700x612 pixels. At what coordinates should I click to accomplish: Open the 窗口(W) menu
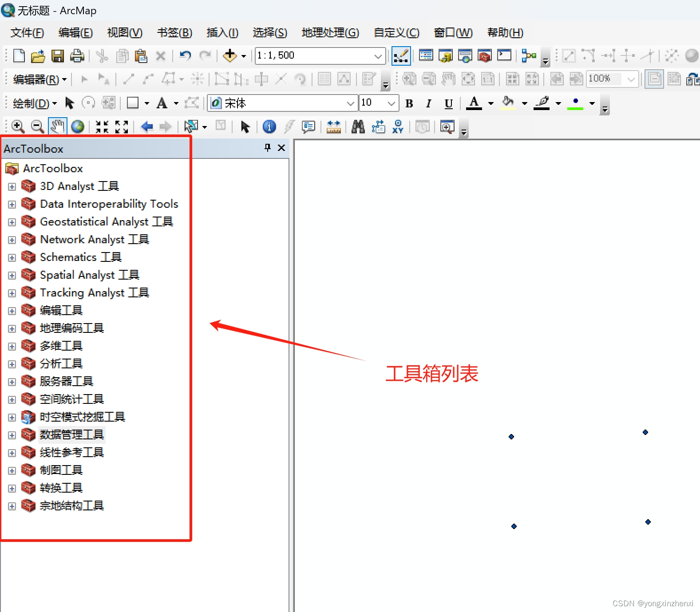click(x=453, y=32)
